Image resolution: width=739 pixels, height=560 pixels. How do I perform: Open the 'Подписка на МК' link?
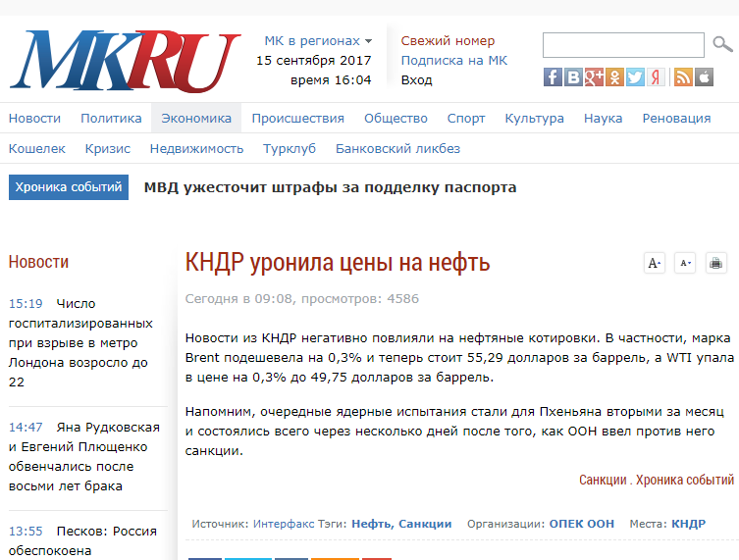[x=453, y=60]
